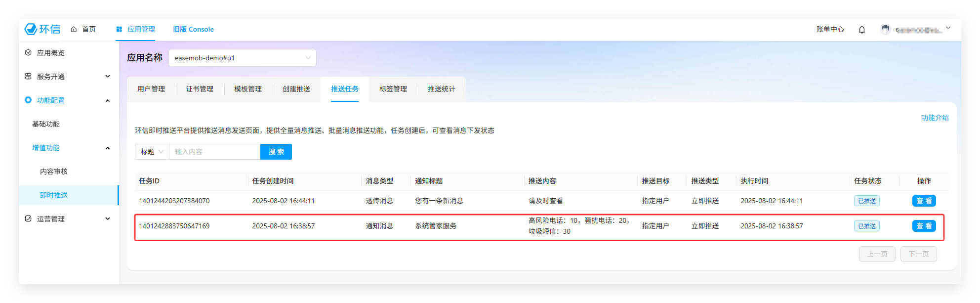980x303 pixels.
Task: Click the 首页 home icon
Action: click(74, 29)
